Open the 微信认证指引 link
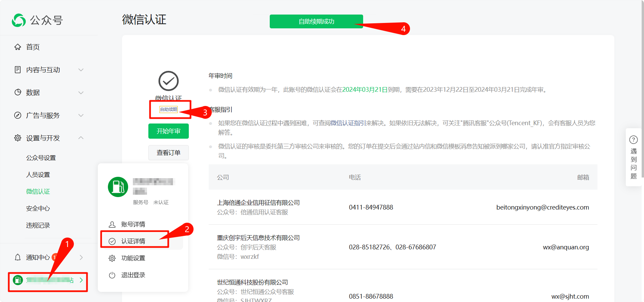Viewport: 644px width, 302px height. (348, 123)
